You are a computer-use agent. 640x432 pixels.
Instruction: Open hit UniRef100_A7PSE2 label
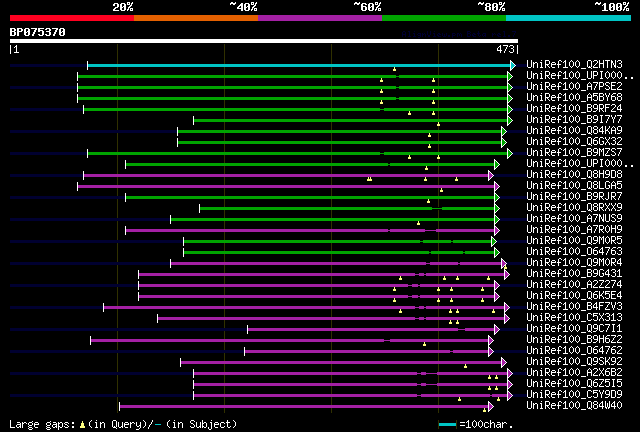[x=574, y=86]
